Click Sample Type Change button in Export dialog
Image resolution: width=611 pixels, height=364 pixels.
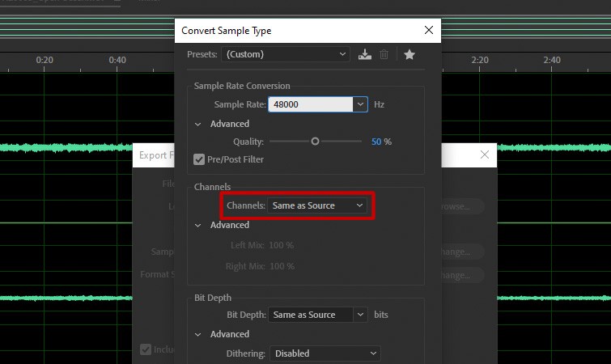pyautogui.click(x=463, y=252)
